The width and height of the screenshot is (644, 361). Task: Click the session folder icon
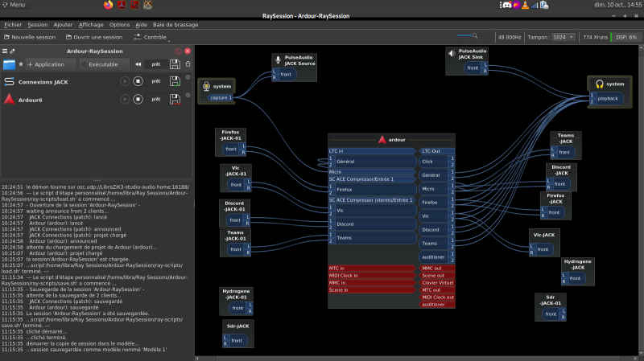point(10,64)
